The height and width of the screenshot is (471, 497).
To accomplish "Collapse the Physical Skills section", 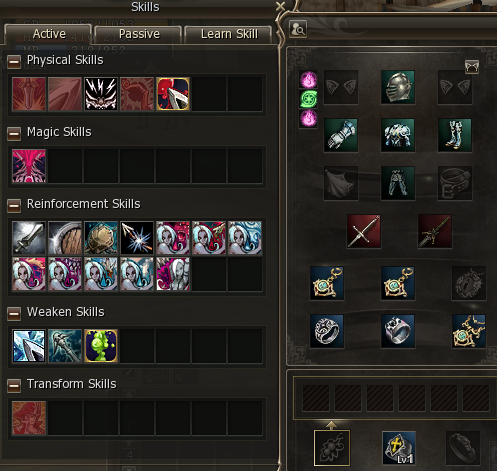I will point(14,62).
